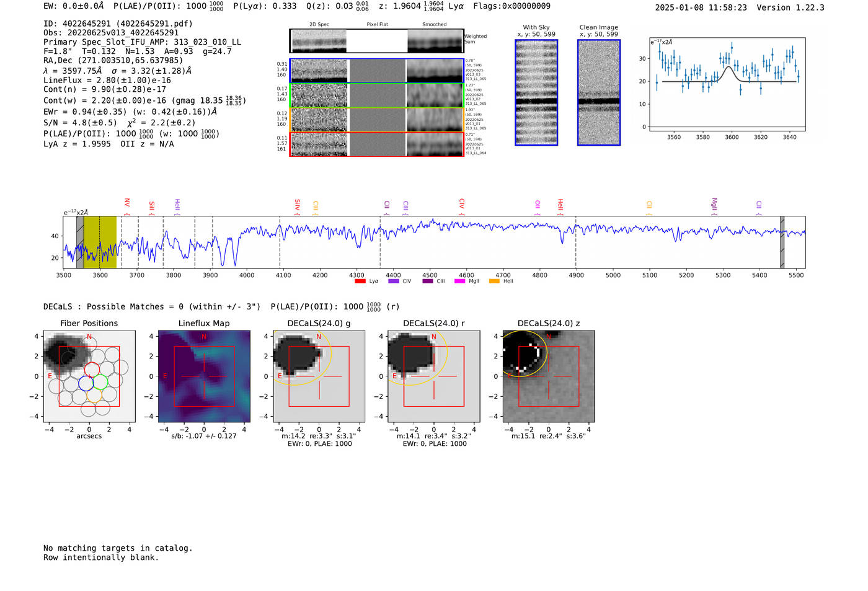The image size is (868, 591).
Task: Click the Clean Image panel
Action: (x=599, y=92)
